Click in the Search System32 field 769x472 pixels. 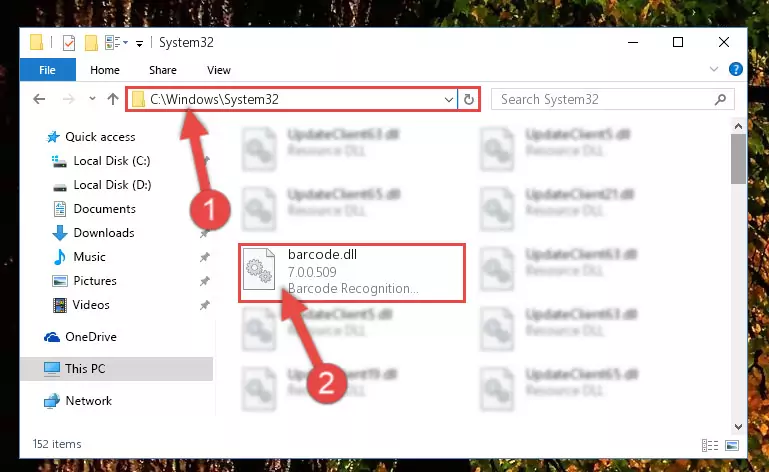pyautogui.click(x=603, y=100)
